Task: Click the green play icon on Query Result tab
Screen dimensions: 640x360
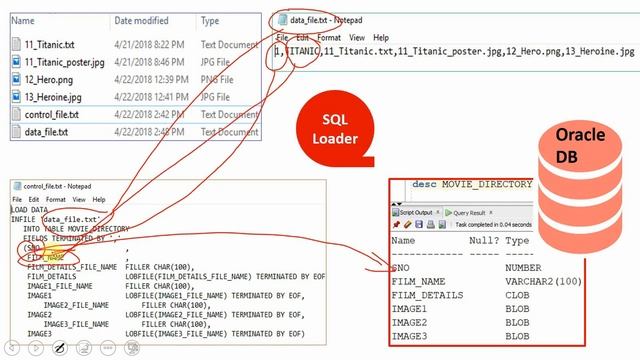Action: pyautogui.click(x=449, y=213)
